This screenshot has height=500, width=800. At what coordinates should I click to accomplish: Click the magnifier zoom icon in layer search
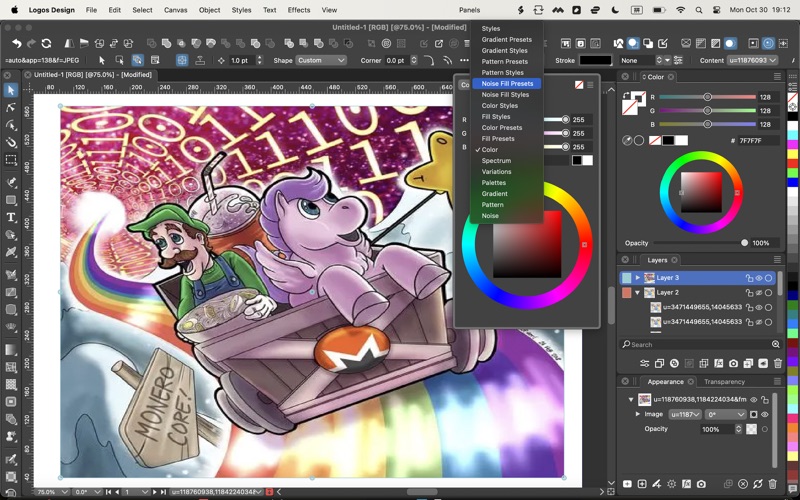pyautogui.click(x=776, y=344)
